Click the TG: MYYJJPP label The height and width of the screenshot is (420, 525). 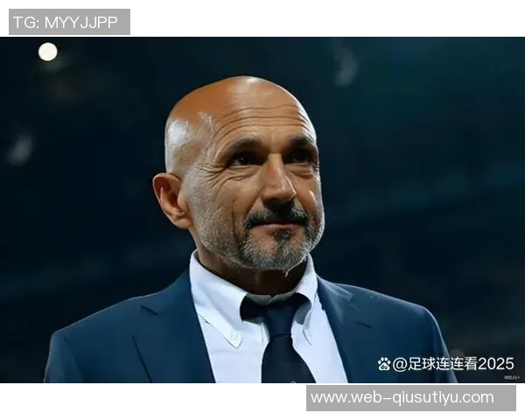69,22
